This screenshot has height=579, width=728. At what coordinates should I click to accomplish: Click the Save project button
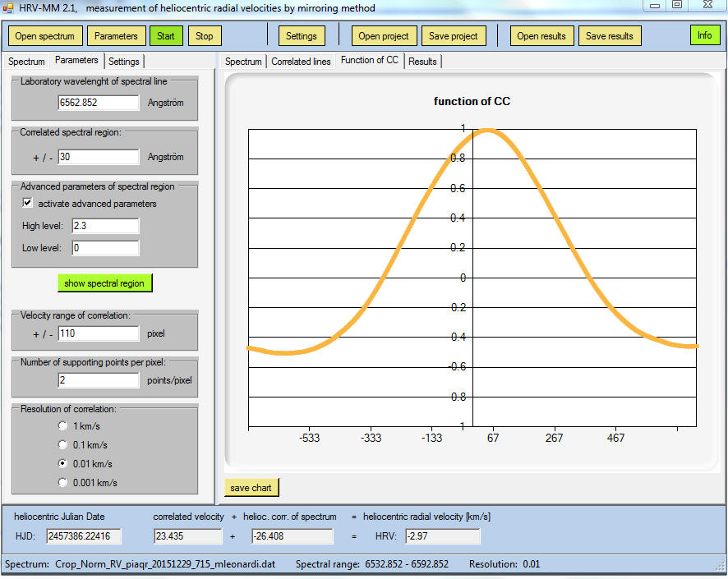454,36
